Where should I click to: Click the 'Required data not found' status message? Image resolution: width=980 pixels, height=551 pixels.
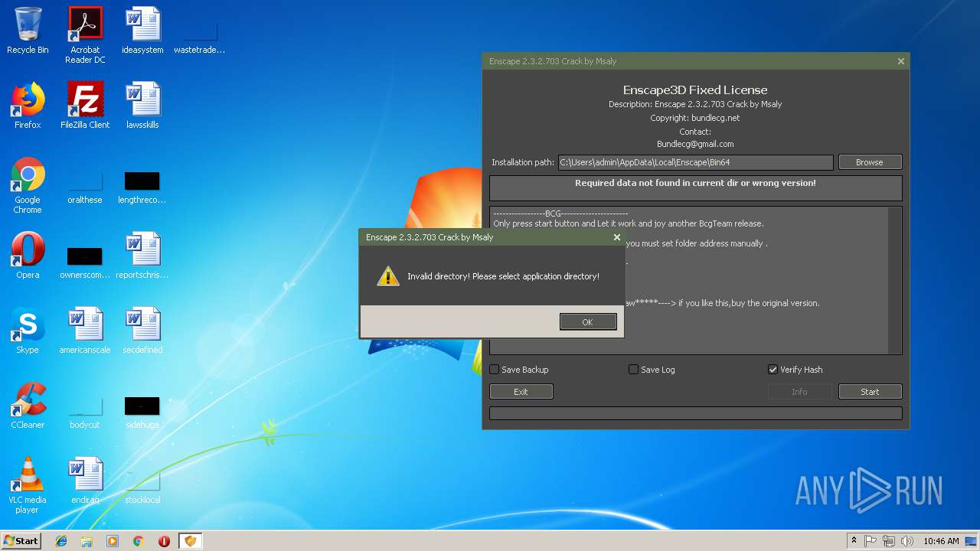(x=695, y=184)
